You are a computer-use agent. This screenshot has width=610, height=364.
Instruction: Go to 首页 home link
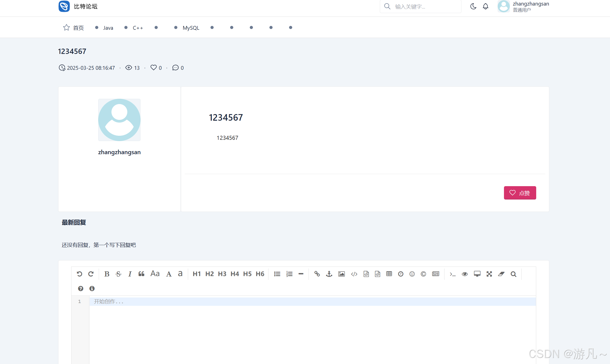(78, 28)
